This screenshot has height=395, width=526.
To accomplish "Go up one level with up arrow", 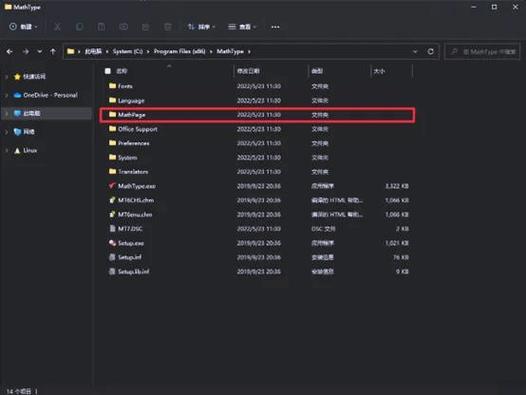I will pyautogui.click(x=53, y=52).
